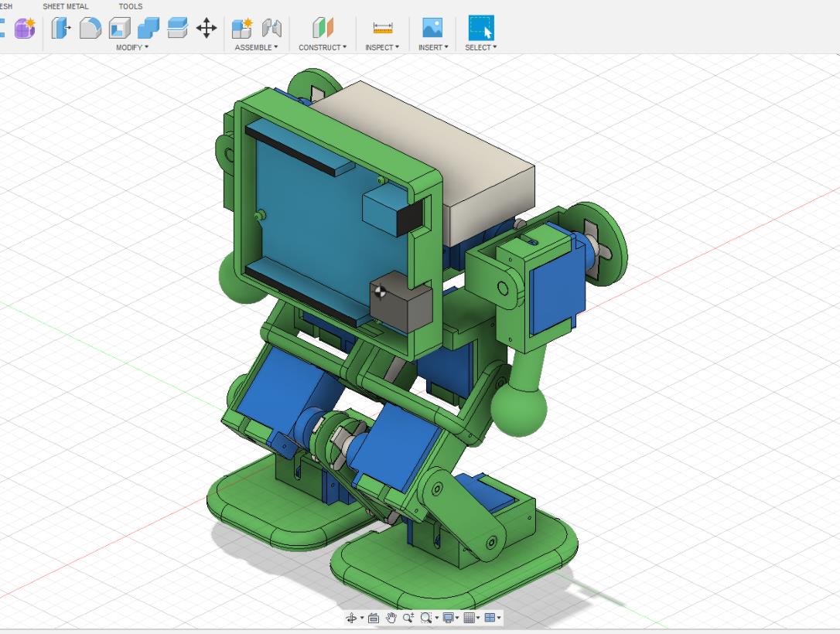Screen dimensions: 840x634
Task: Click the New Component icon
Action: (x=242, y=29)
